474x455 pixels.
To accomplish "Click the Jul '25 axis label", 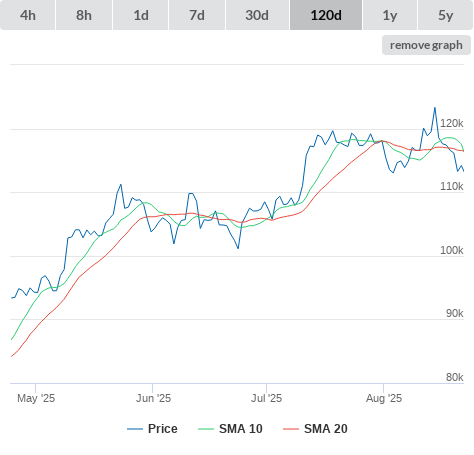I will (266, 398).
